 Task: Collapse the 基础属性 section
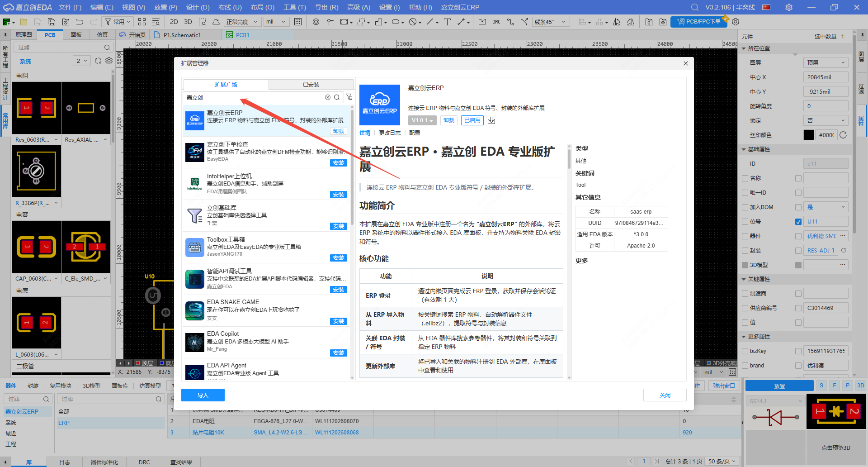[744, 149]
